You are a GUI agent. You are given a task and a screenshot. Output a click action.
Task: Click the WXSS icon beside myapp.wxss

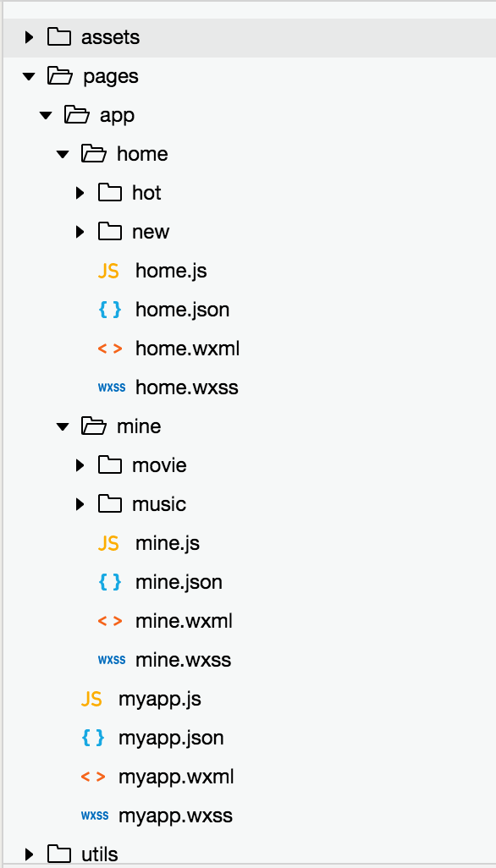tap(95, 816)
